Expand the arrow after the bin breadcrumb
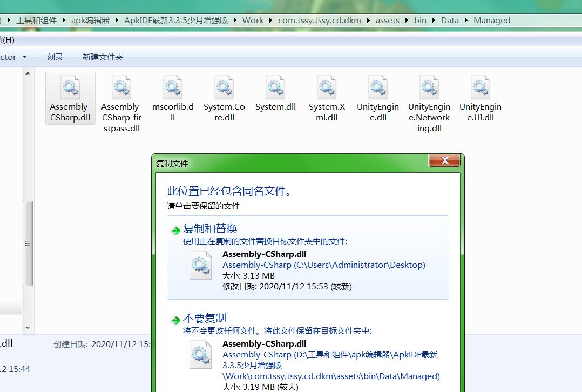This screenshot has height=392, width=582. pyautogui.click(x=434, y=21)
